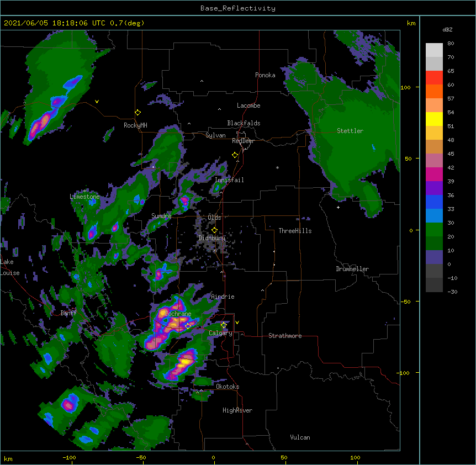Screen dimensions: 476x465
Task: Click the magenta storm core west of Innisfail
Action: click(x=184, y=200)
